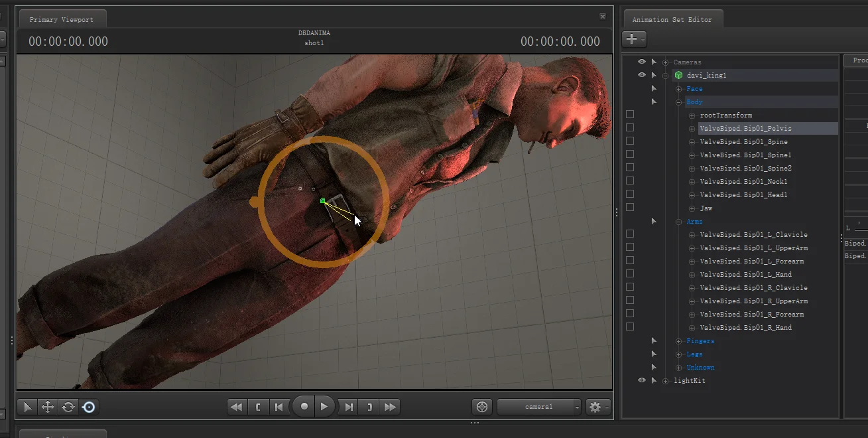
Task: Jump to previous clip with rewind button
Action: pos(236,407)
